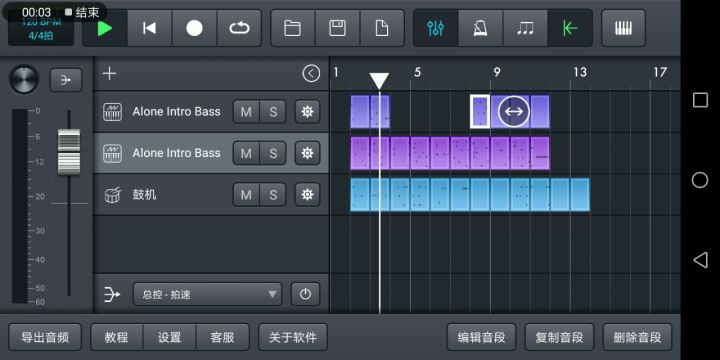This screenshot has width=720, height=360.
Task: Open the 鼓机 track settings gear
Action: [307, 195]
